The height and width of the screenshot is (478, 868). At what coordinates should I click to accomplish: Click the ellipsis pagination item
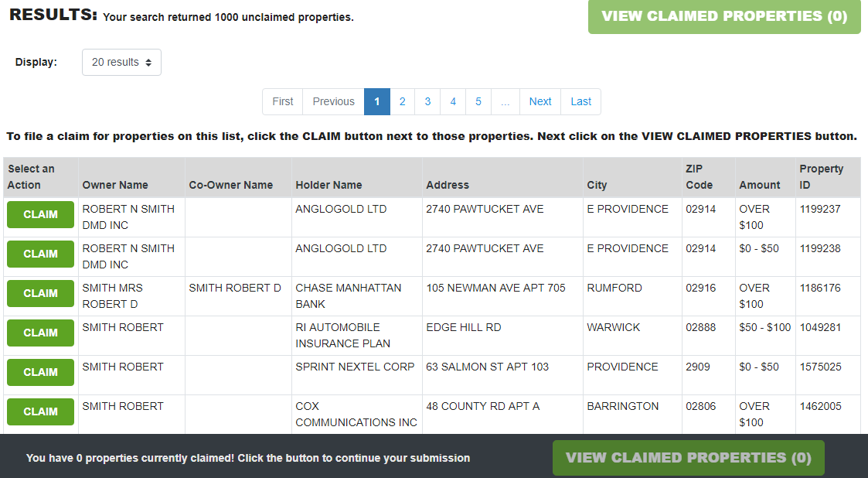coord(505,101)
